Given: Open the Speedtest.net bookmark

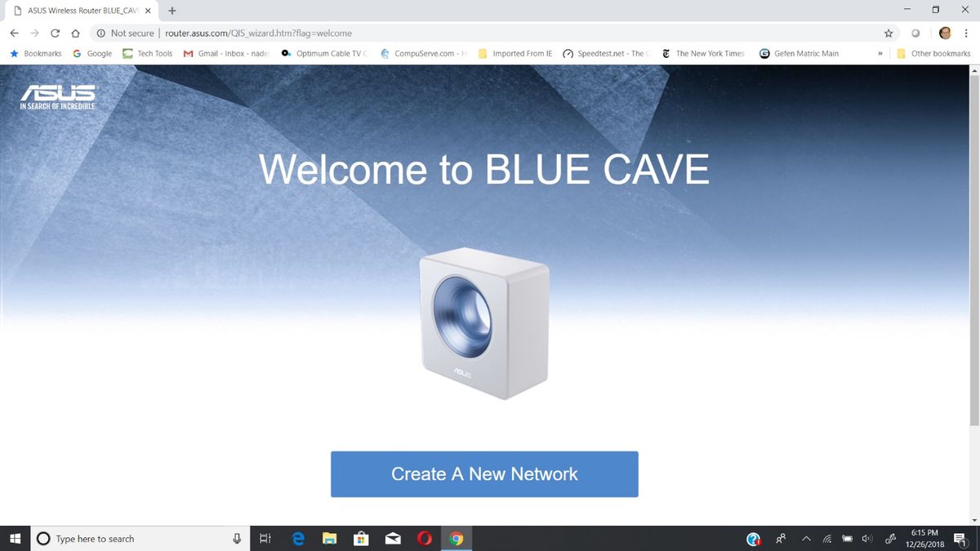Looking at the screenshot, I should (x=604, y=53).
